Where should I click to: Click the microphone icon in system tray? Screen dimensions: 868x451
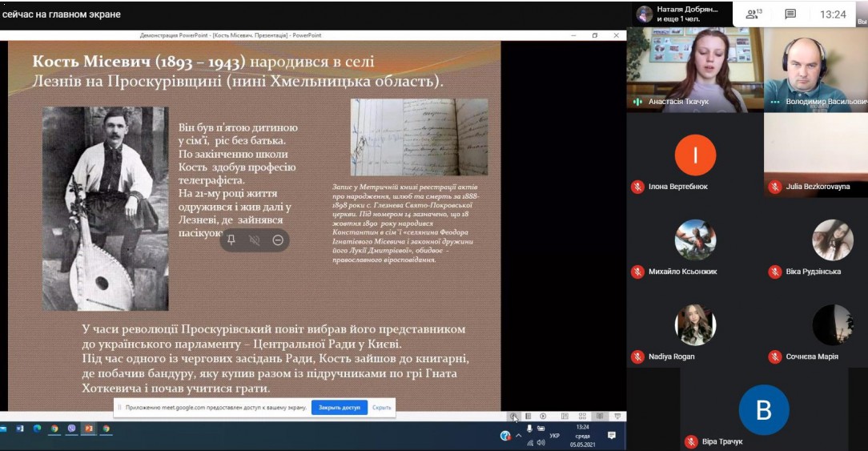tap(530, 429)
